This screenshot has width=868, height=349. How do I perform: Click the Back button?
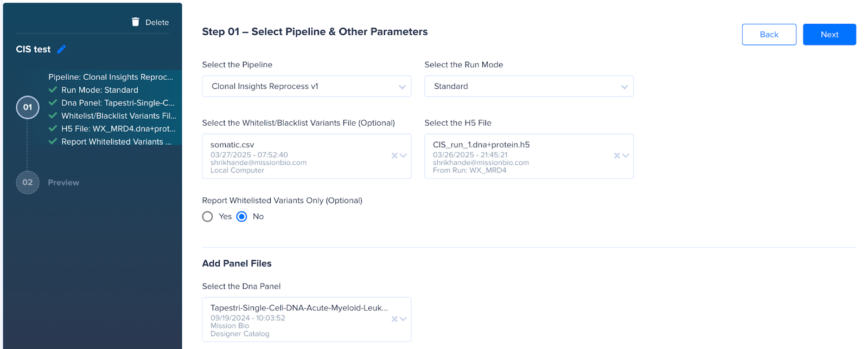click(769, 34)
